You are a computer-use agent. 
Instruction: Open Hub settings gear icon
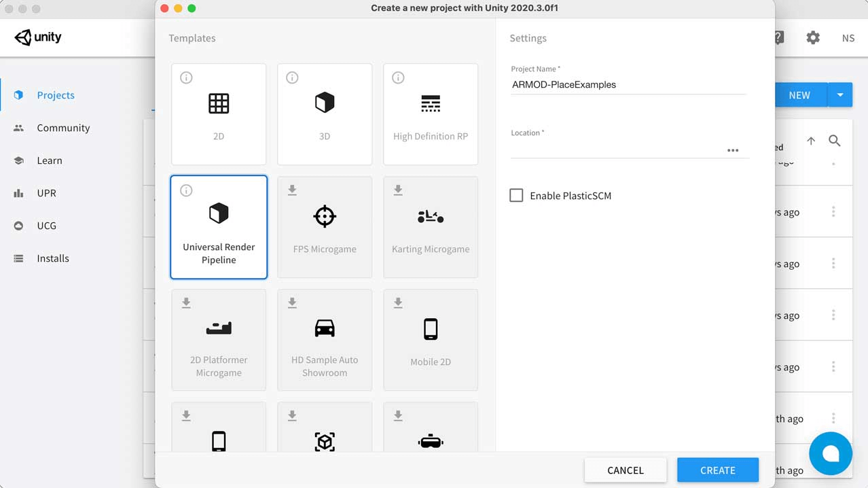[x=813, y=38]
